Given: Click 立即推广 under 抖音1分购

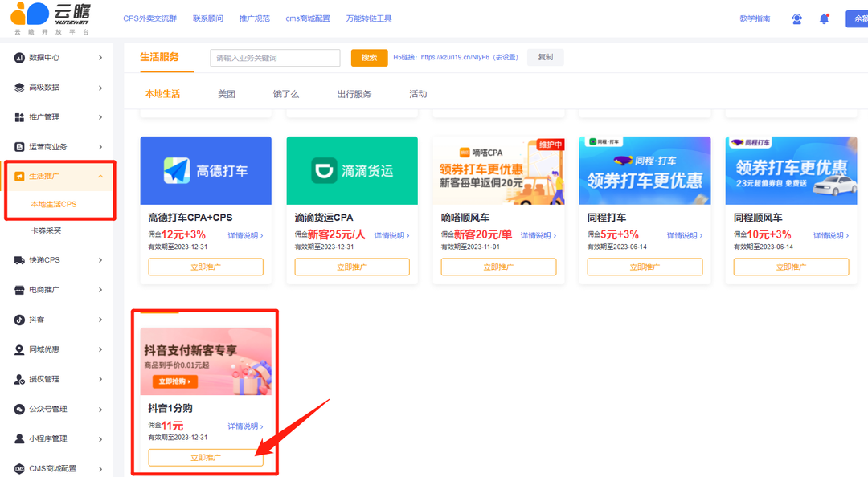Looking at the screenshot, I should [x=206, y=458].
